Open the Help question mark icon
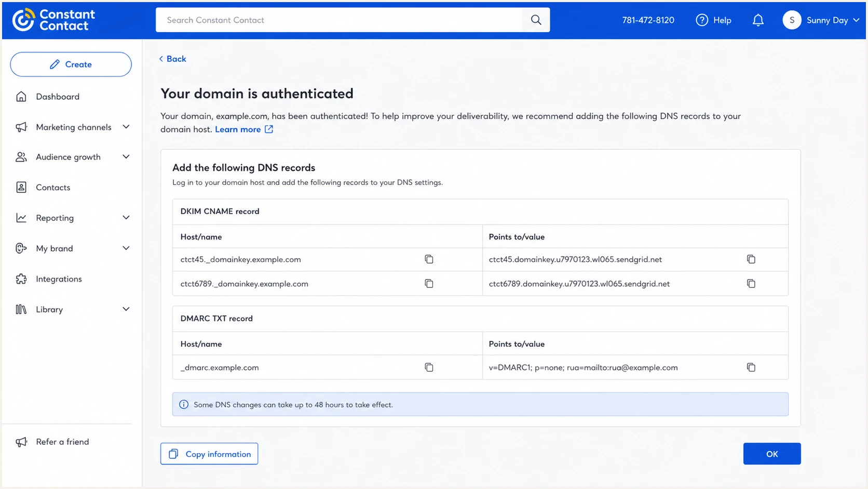The height and width of the screenshot is (489, 868). click(x=702, y=20)
